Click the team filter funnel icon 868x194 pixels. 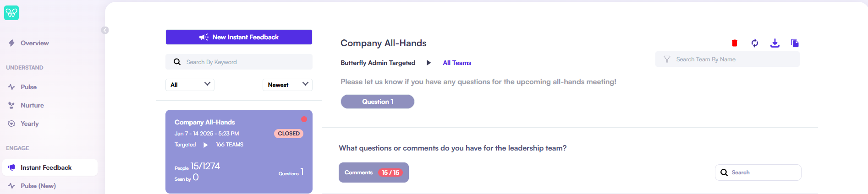[x=667, y=59]
